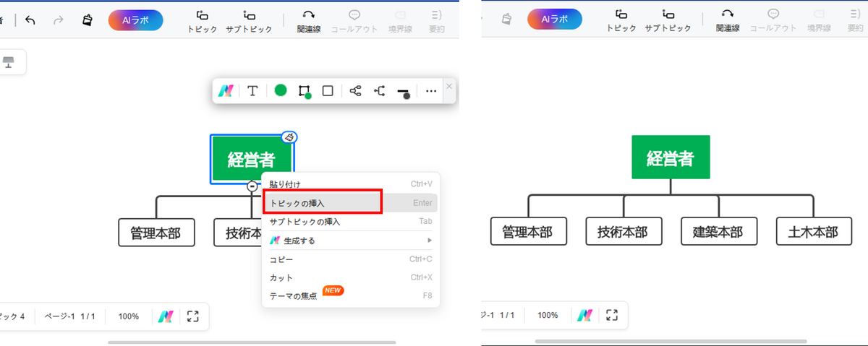Adjust line weight in the floating toolbar
Screen dimensions: 868x346
(x=404, y=92)
